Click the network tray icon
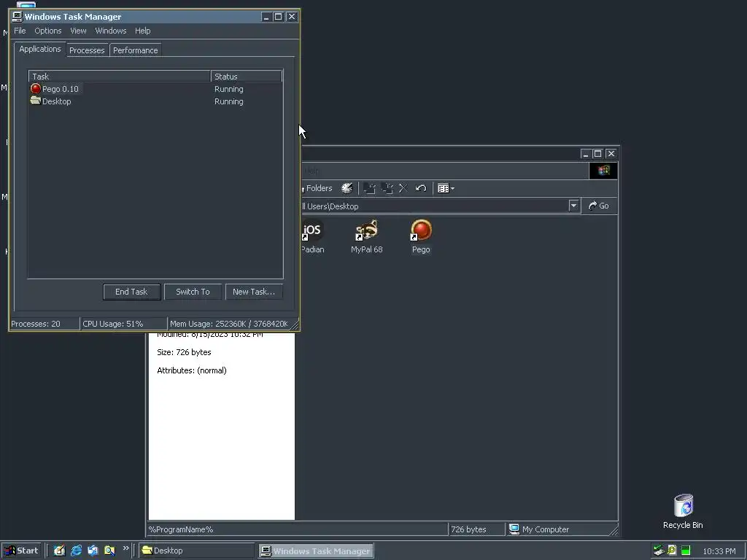The image size is (747, 560). pyautogui.click(x=659, y=551)
